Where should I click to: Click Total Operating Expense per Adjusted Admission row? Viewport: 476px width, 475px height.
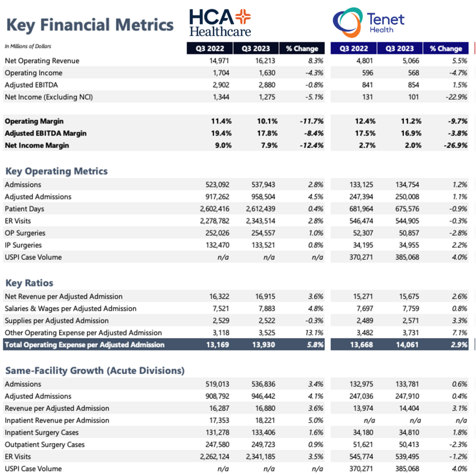coord(164,345)
